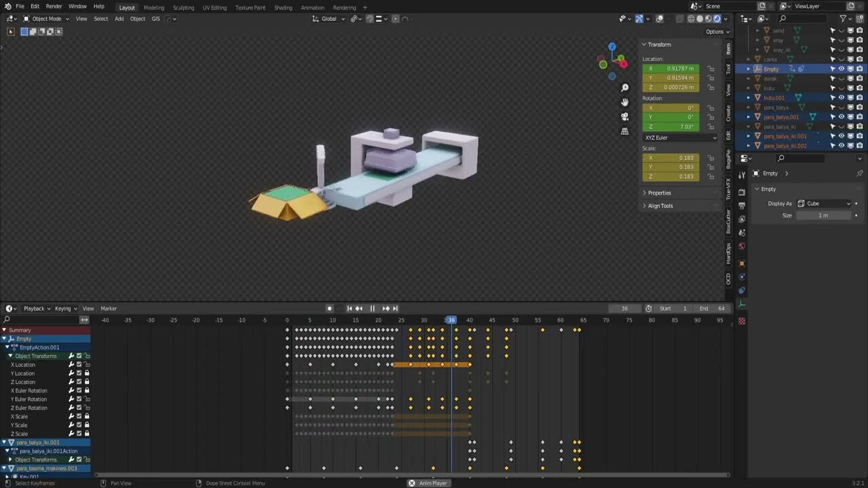868x488 pixels.
Task: Enable the snapping magnet icon
Action: click(x=370, y=18)
